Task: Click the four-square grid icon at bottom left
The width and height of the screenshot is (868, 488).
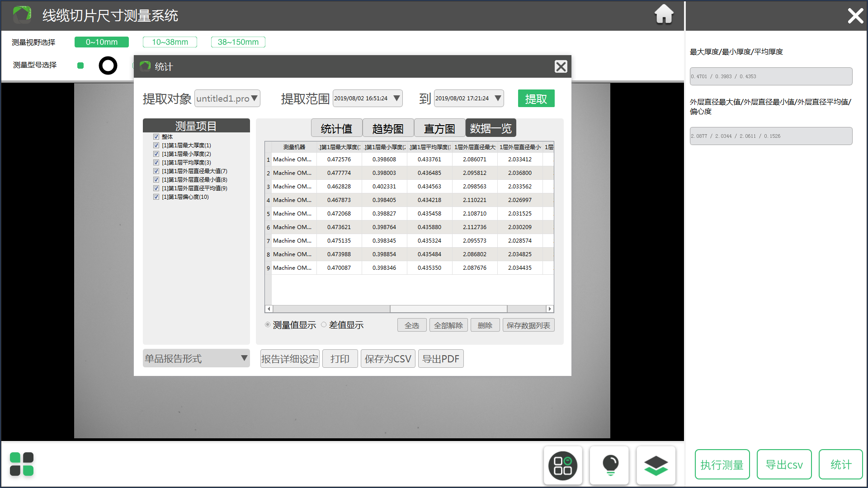Action: point(22,464)
